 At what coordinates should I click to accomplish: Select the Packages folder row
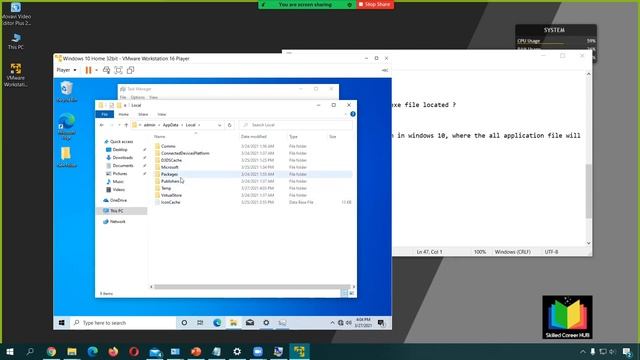pyautogui.click(x=253, y=174)
